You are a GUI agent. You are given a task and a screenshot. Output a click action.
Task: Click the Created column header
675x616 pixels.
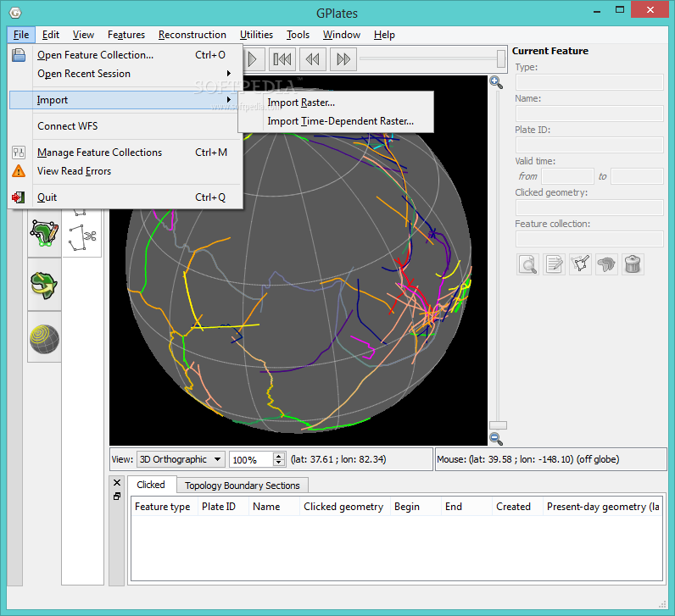[x=517, y=507]
